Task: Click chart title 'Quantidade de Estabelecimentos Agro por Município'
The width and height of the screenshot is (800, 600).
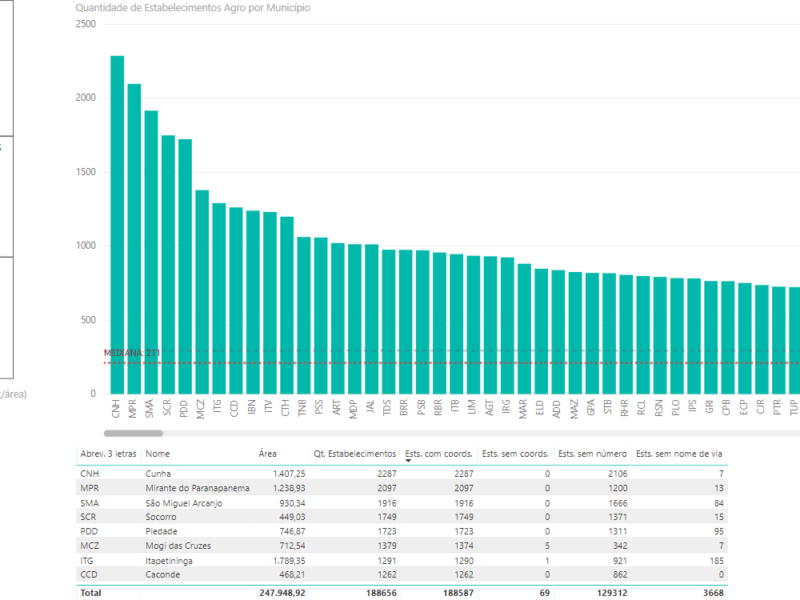Action: pos(193,8)
